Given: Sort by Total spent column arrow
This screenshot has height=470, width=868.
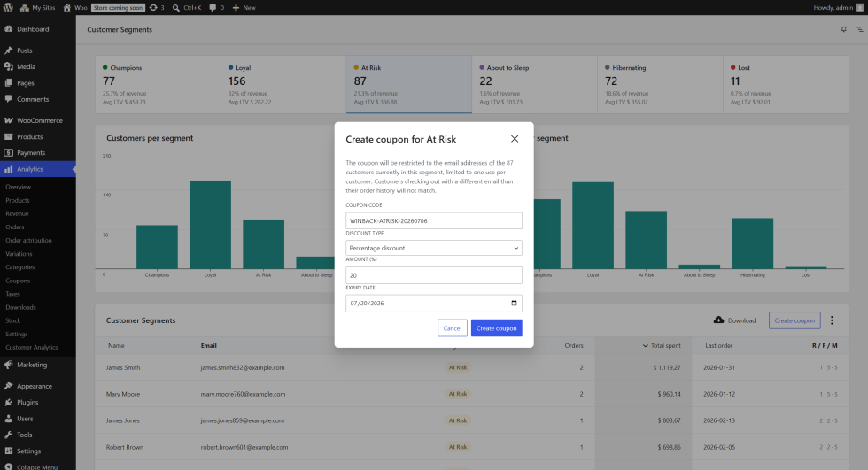Looking at the screenshot, I should pyautogui.click(x=645, y=345).
